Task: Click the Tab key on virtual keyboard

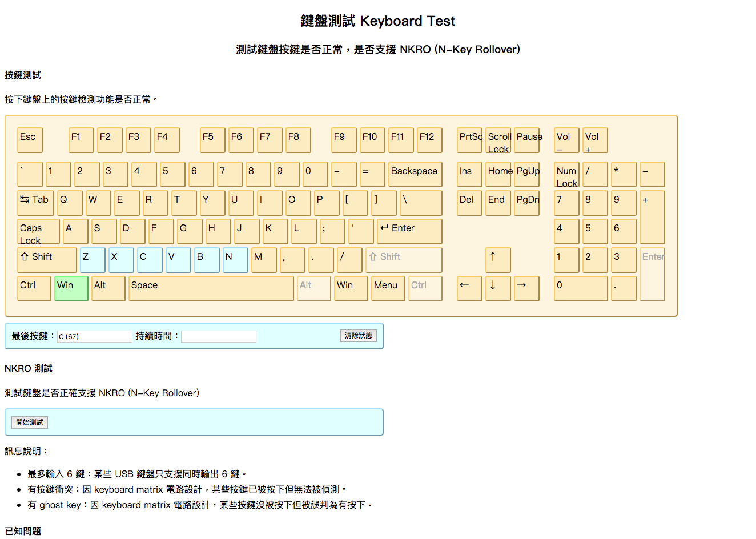Action: [x=35, y=203]
